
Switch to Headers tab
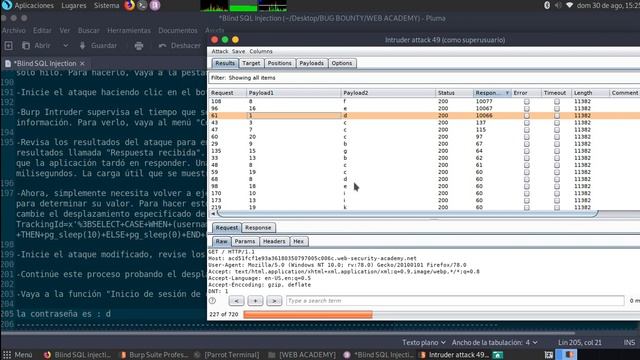click(274, 241)
